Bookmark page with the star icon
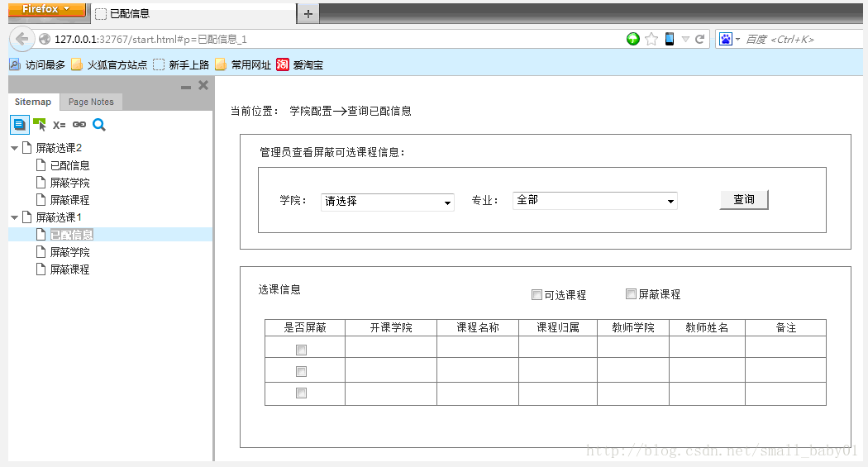The height and width of the screenshot is (467, 868). [651, 39]
